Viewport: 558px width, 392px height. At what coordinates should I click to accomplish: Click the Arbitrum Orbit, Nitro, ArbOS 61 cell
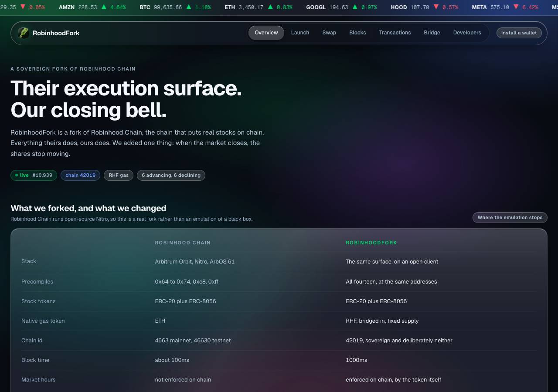tap(195, 262)
